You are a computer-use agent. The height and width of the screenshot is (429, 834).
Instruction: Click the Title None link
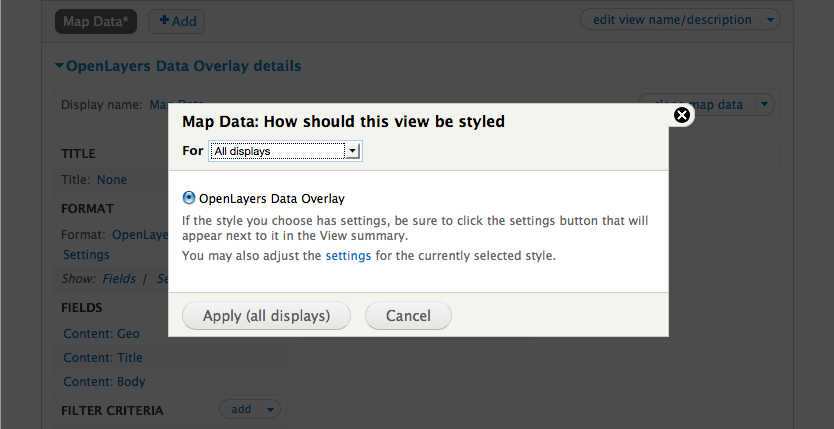click(x=111, y=180)
